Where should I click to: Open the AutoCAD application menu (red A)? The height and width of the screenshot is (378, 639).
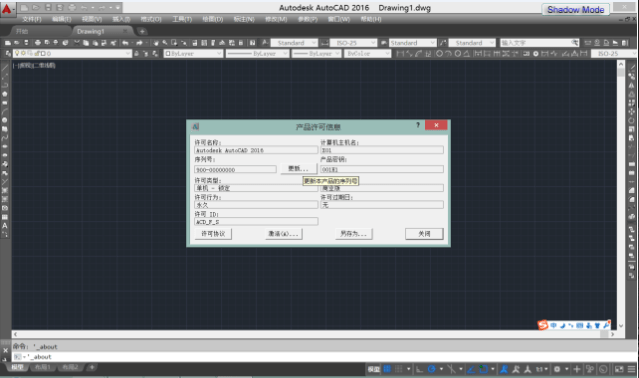point(7,8)
